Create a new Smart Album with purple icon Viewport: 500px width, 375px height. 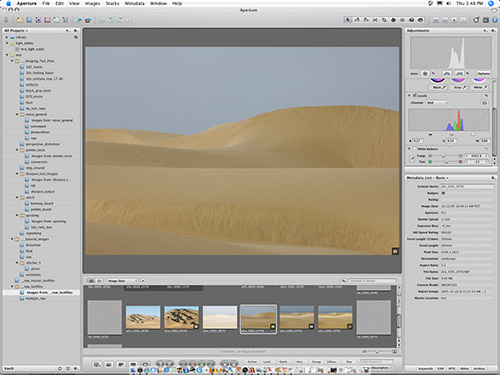(x=38, y=20)
